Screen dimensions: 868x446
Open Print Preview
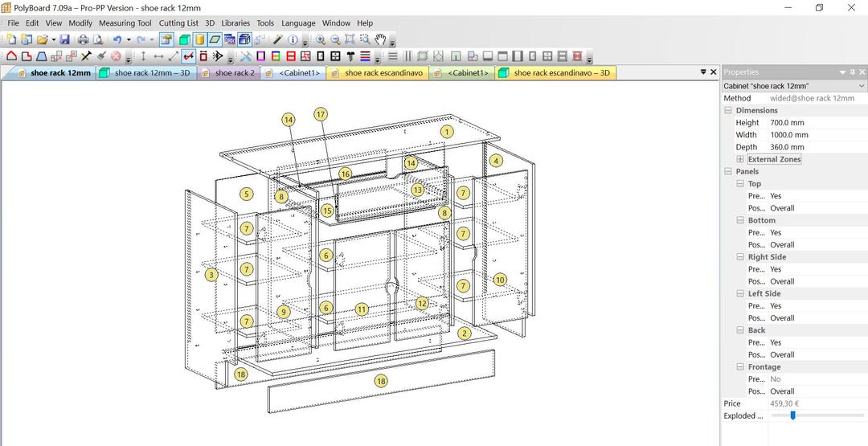98,39
